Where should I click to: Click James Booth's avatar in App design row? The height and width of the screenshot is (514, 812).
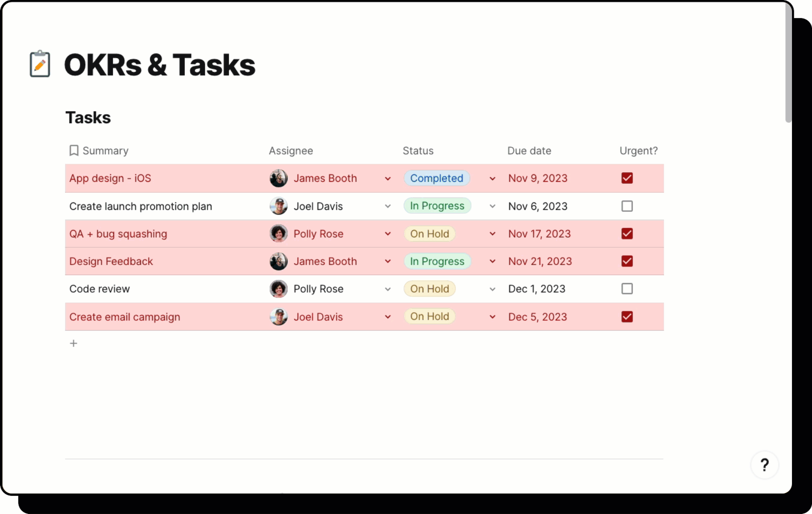coord(279,178)
